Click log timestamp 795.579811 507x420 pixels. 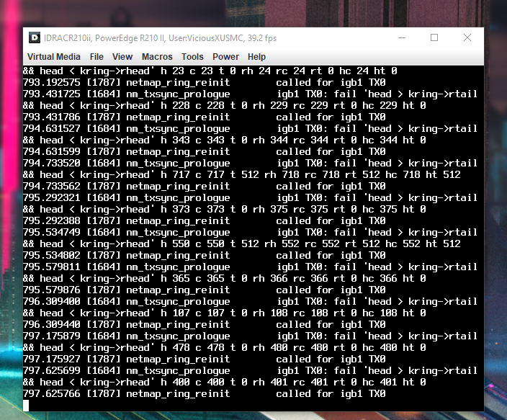click(x=51, y=267)
